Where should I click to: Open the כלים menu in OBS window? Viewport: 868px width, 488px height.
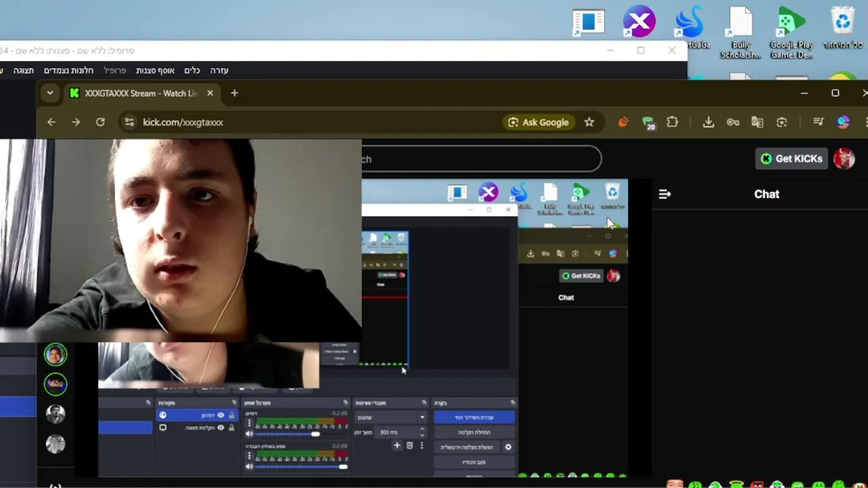[x=192, y=70]
